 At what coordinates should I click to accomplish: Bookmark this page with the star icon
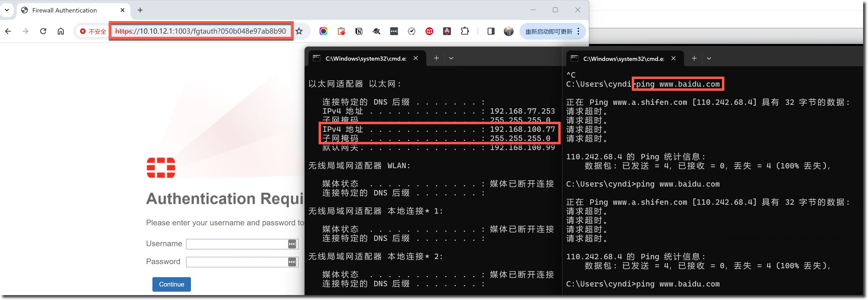(299, 31)
